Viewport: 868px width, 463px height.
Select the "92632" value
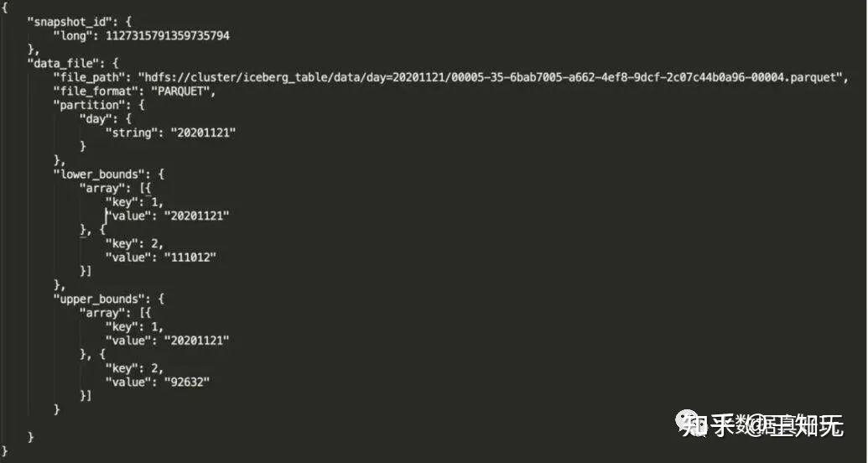185,382
